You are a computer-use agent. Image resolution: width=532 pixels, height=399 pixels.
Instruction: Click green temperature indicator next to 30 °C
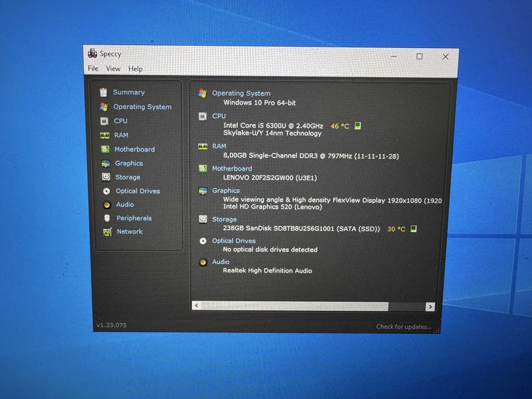(x=413, y=229)
